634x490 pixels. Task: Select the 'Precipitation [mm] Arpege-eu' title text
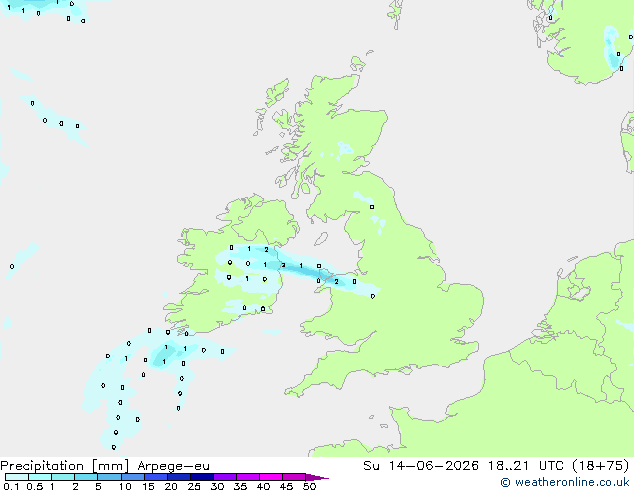coord(105,466)
